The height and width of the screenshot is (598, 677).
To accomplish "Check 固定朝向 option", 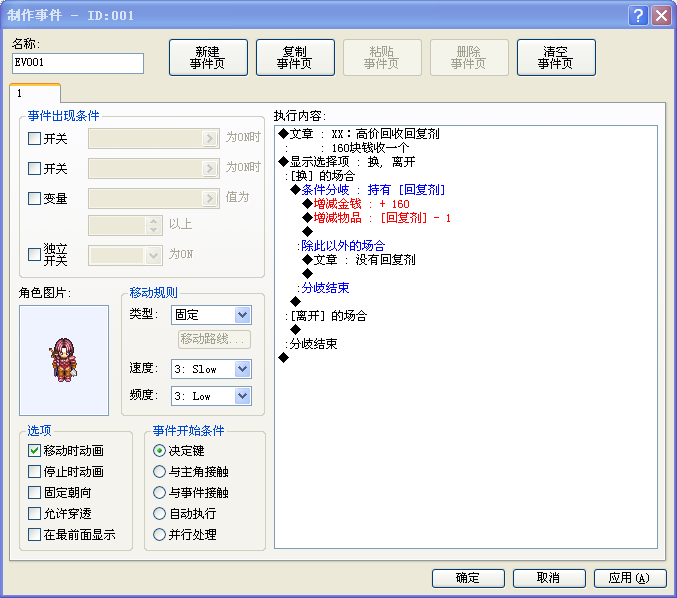I will click(34, 493).
